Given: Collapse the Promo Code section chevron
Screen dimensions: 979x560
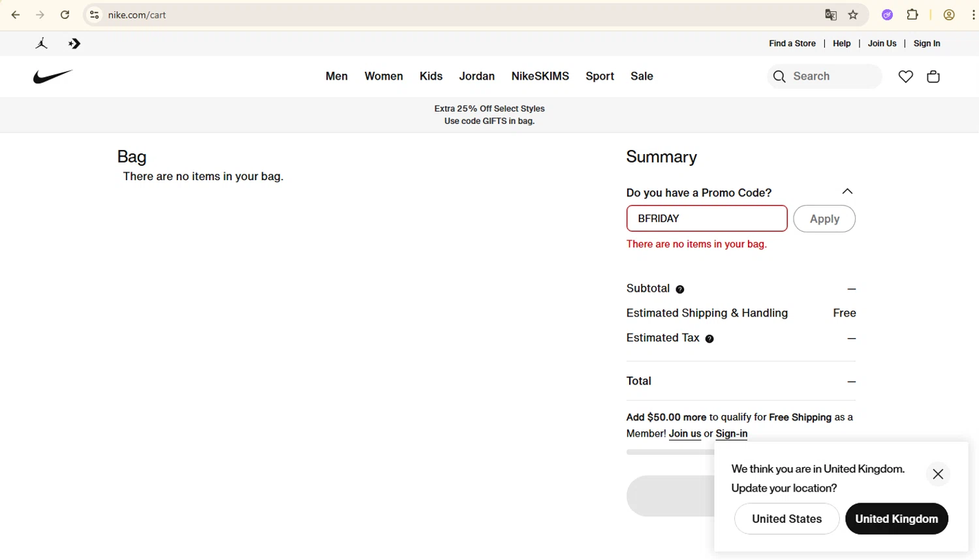Looking at the screenshot, I should [847, 191].
